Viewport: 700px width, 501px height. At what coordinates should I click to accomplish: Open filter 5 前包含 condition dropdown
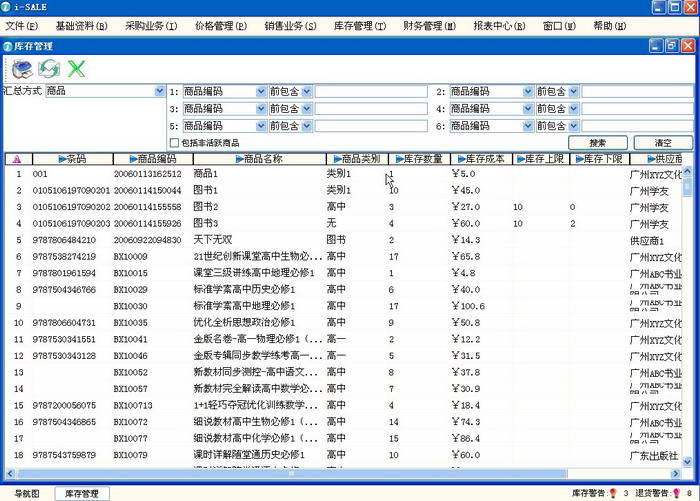tap(307, 126)
